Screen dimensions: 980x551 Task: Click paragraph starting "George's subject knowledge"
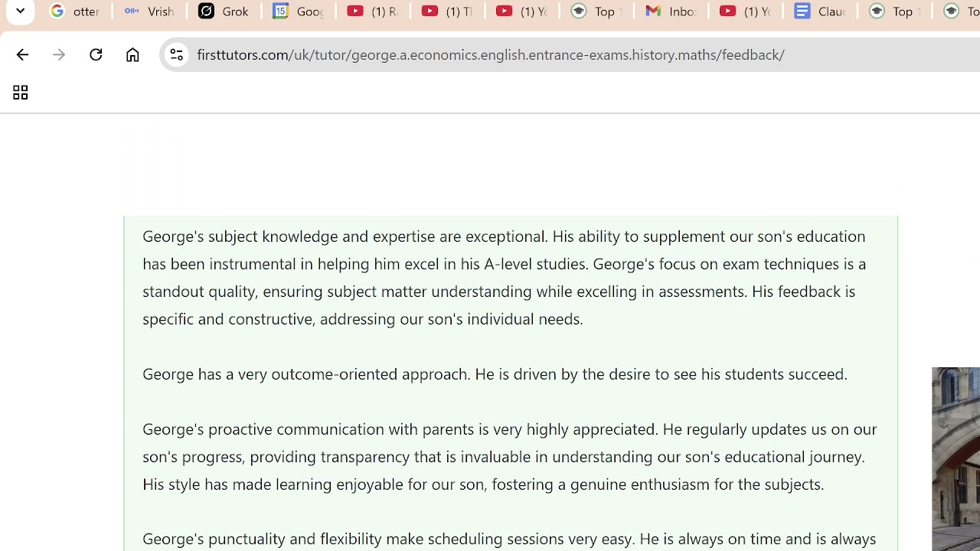tap(505, 277)
